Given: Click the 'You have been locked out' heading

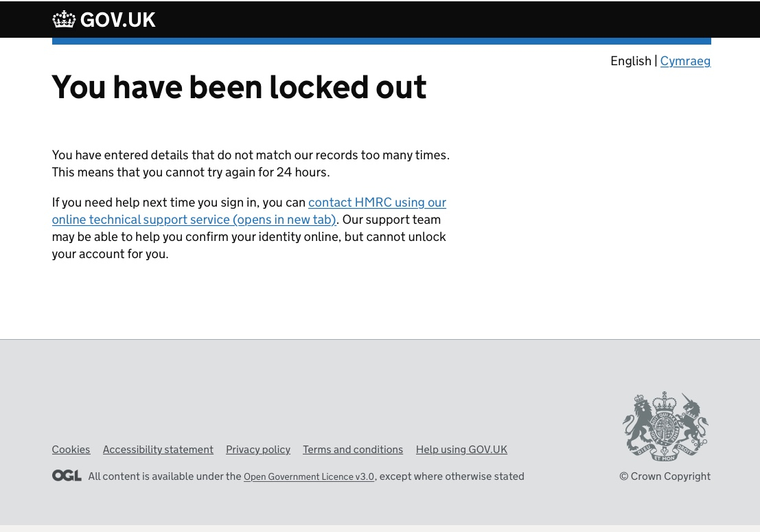Looking at the screenshot, I should pos(239,87).
